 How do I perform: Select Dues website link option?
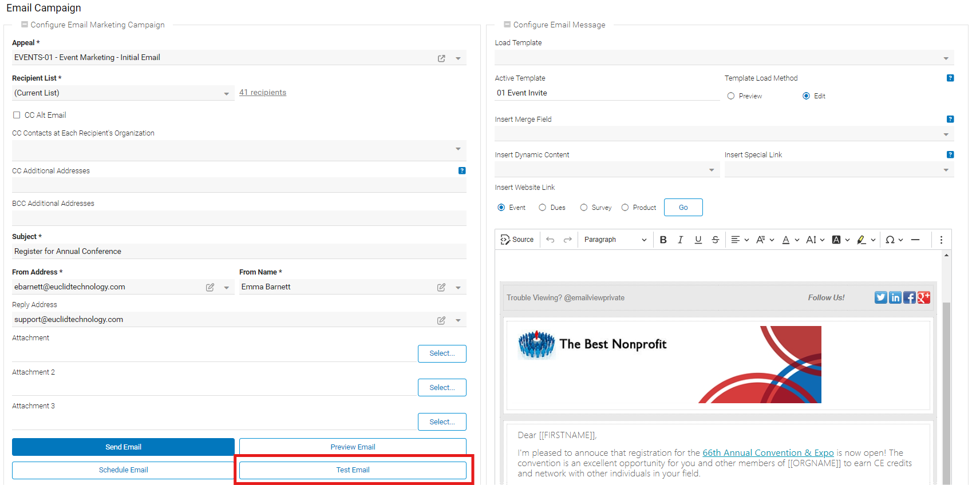pos(543,208)
